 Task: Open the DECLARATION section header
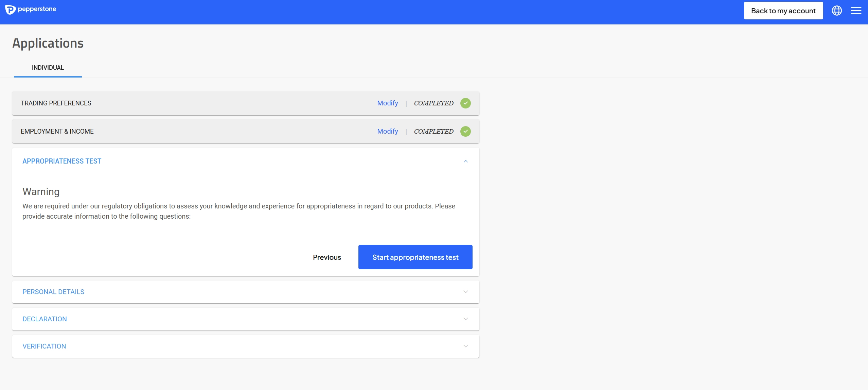(246, 319)
